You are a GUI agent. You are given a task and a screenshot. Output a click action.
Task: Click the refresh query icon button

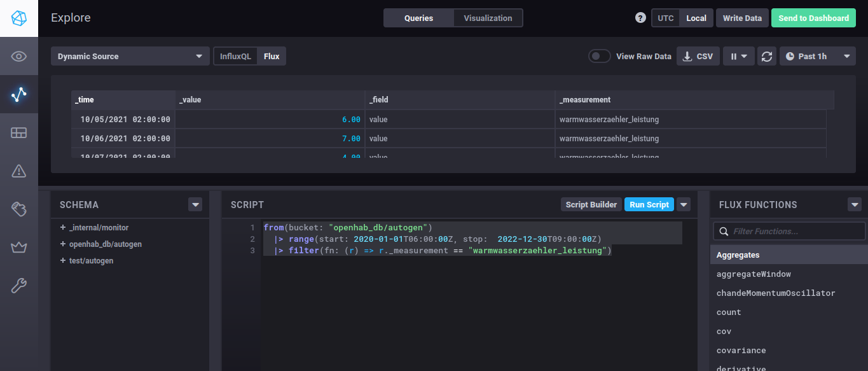[767, 57]
